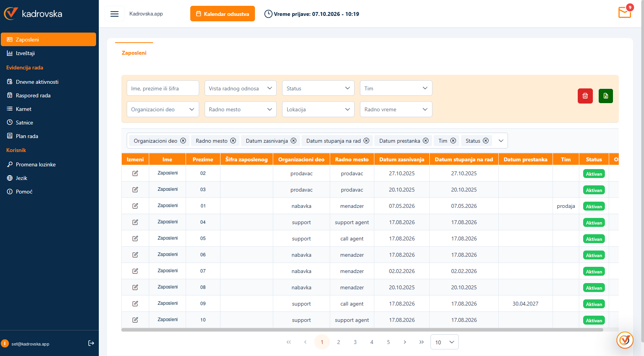Click the Kalendar odsustva button
This screenshot has width=644, height=356.
(x=222, y=14)
